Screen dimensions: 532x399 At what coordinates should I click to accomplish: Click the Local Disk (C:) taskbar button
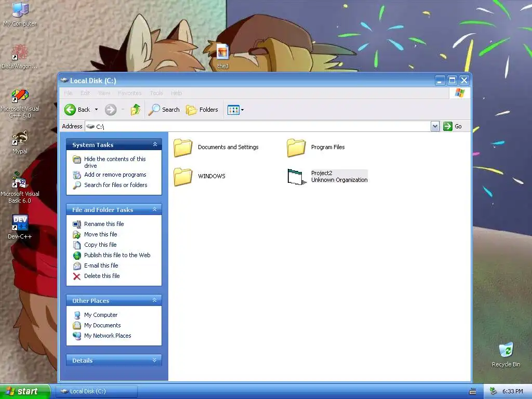[x=96, y=391]
